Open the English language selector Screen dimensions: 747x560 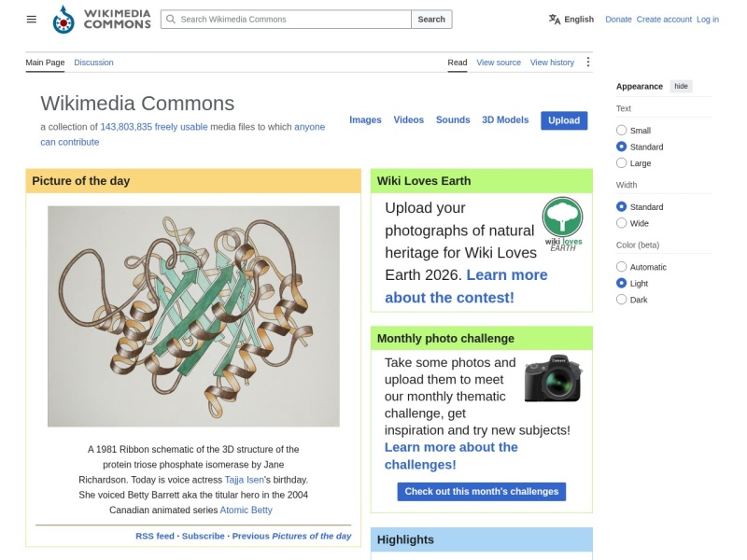point(571,19)
